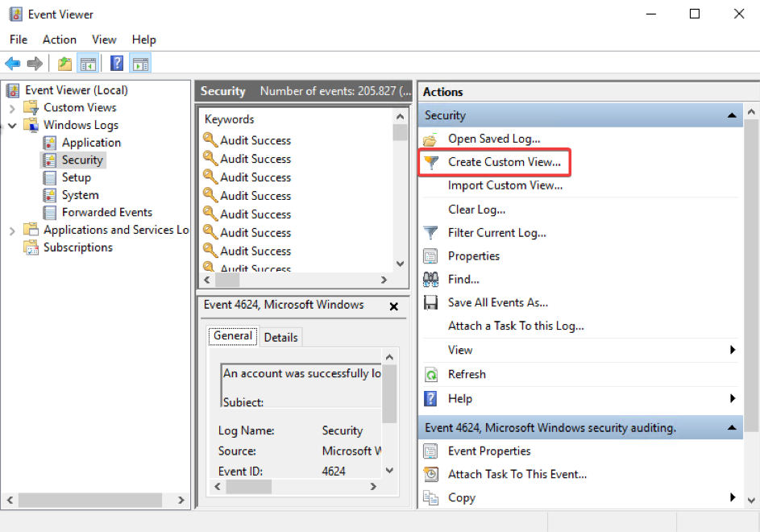Open the Action menu

60,39
